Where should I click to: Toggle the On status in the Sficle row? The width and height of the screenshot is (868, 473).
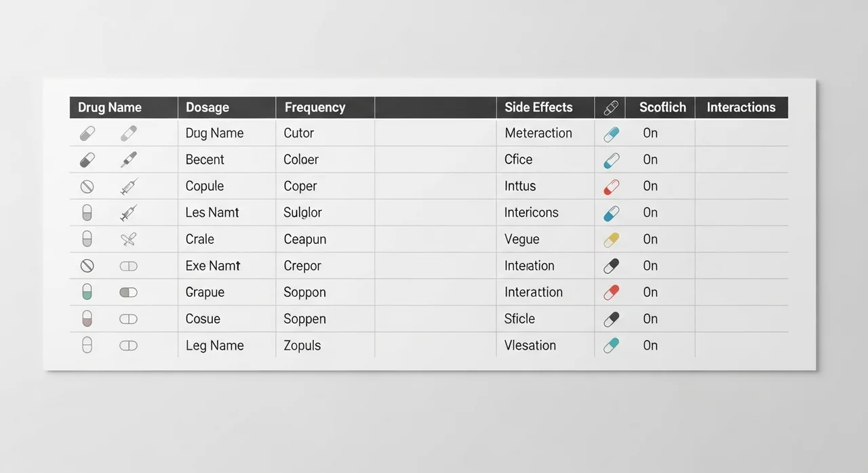[650, 319]
